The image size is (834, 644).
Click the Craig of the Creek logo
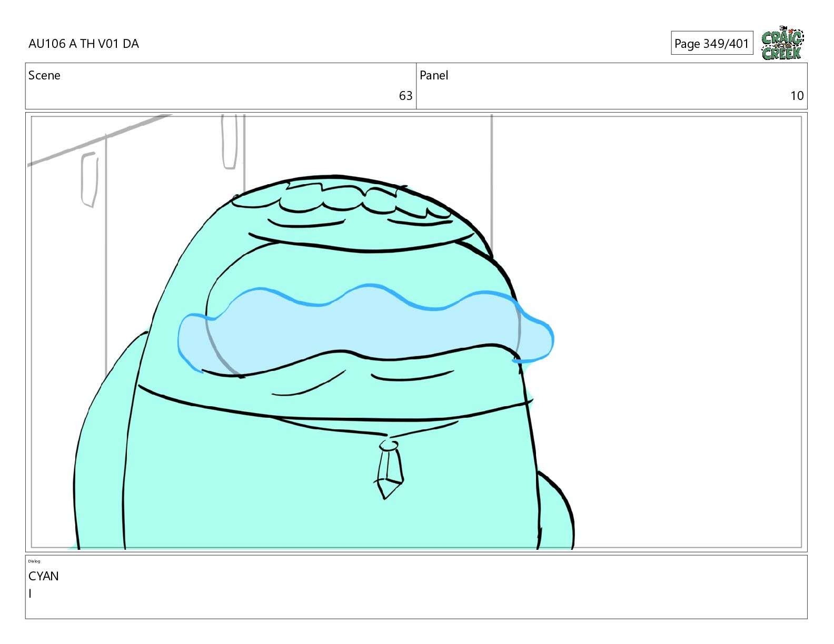coord(782,43)
